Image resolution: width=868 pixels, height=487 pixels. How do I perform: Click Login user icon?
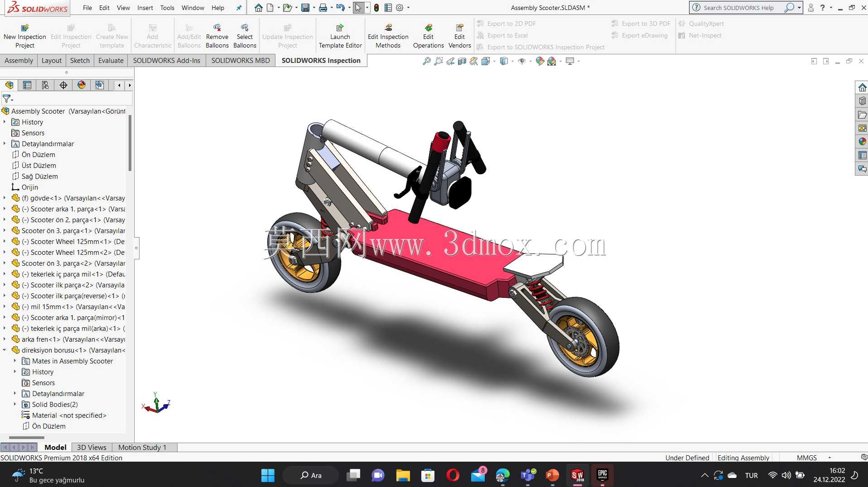click(810, 8)
